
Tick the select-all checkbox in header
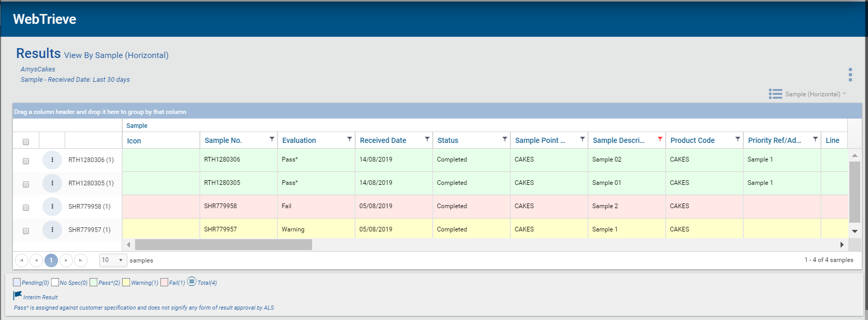(x=26, y=142)
